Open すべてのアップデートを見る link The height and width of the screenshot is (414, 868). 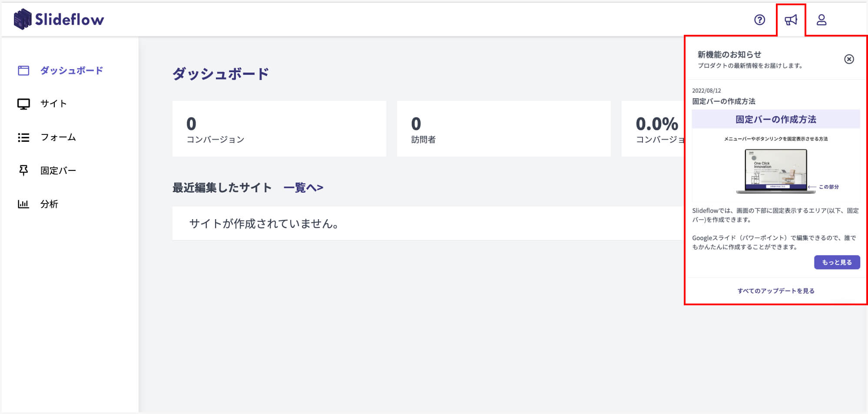tap(777, 290)
